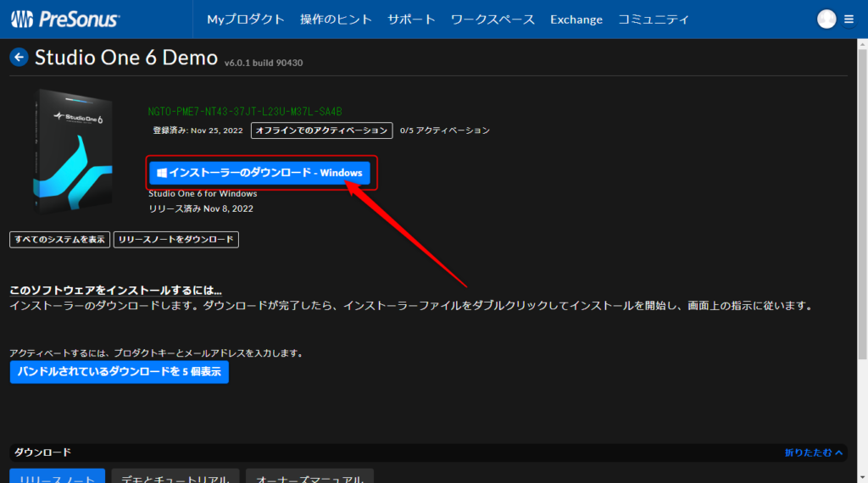Select the オーナーズマニュアル tab
The width and height of the screenshot is (868, 483).
coord(309,477)
